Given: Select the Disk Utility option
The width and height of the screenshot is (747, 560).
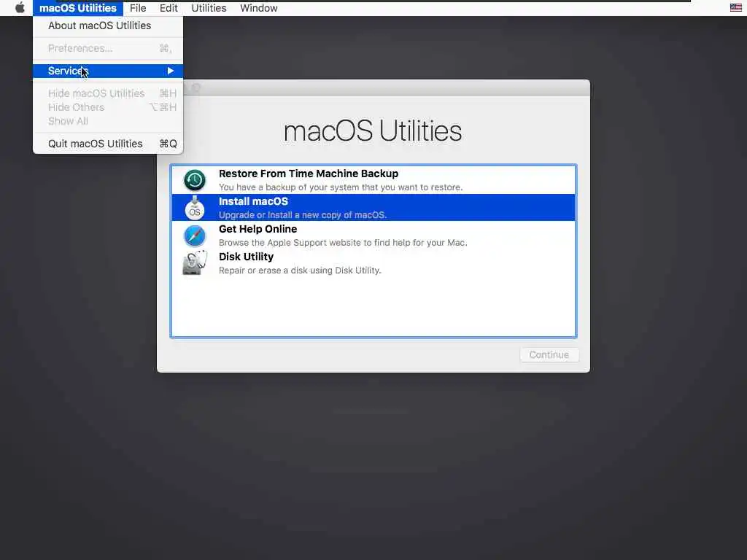Looking at the screenshot, I should pos(373,262).
